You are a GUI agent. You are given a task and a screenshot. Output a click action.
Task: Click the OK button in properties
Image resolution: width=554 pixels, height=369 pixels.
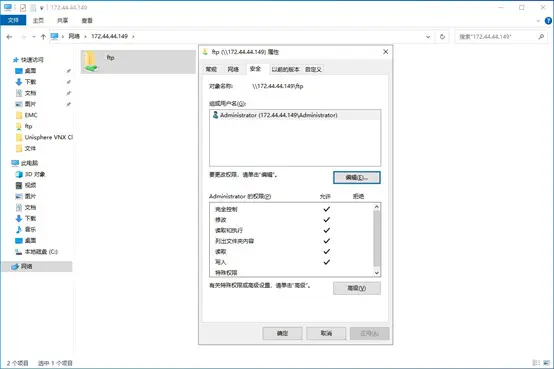click(x=282, y=333)
